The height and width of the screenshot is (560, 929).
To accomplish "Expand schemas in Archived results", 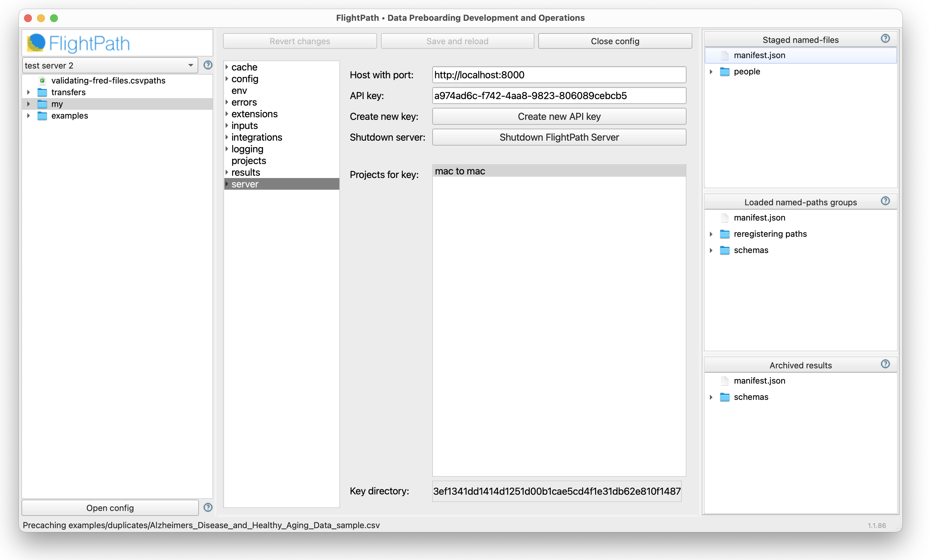I will 711,397.
